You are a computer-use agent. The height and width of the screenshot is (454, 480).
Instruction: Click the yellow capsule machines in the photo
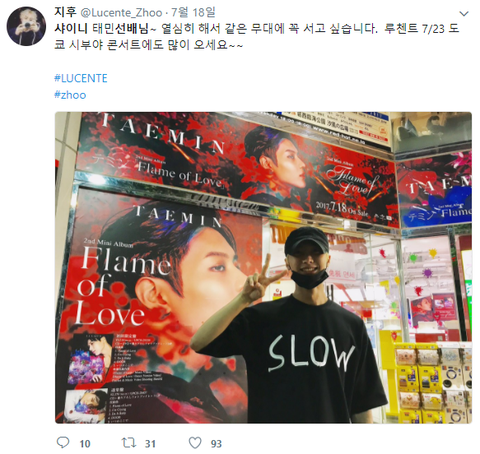coord(433,383)
